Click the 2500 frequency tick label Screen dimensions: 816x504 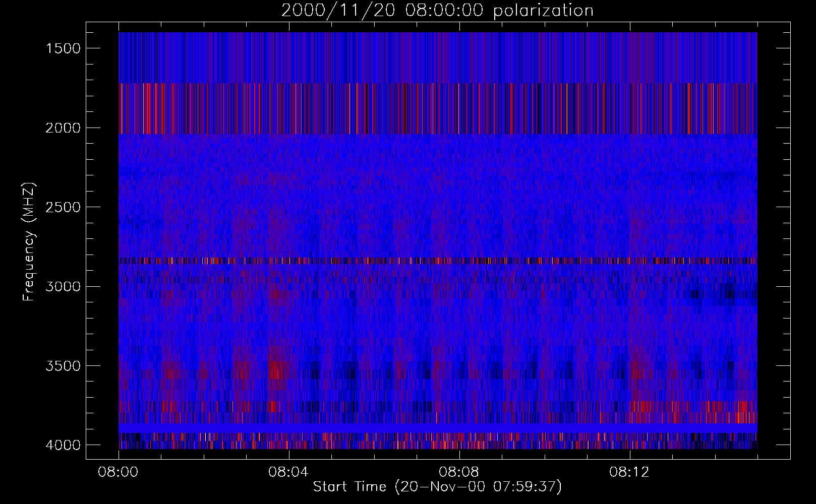(x=63, y=207)
